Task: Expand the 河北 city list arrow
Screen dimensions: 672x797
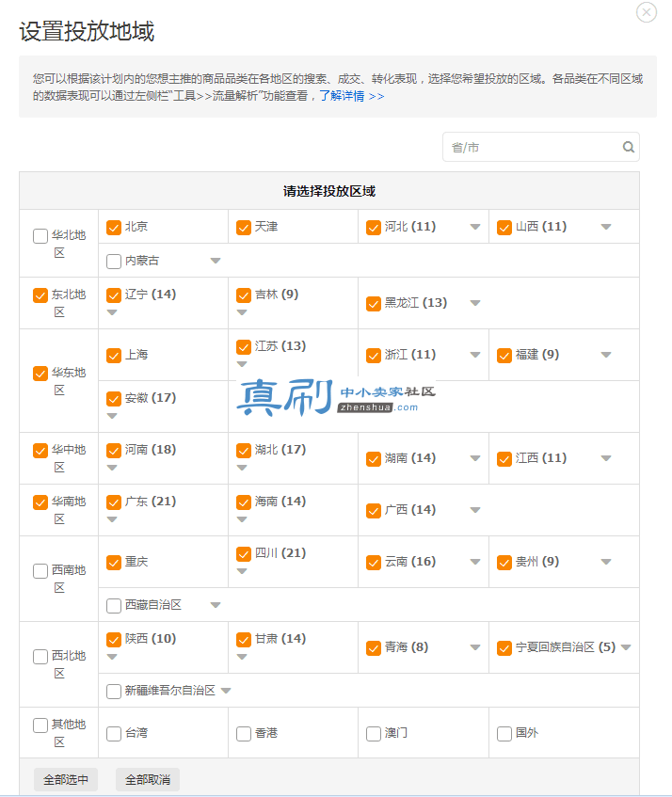Action: [475, 227]
